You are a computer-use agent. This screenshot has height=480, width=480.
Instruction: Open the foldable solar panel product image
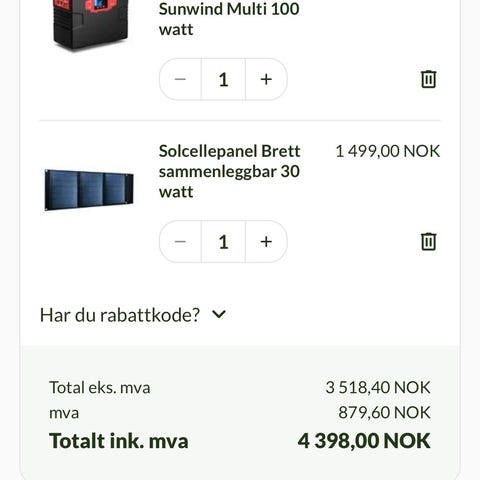(x=89, y=190)
